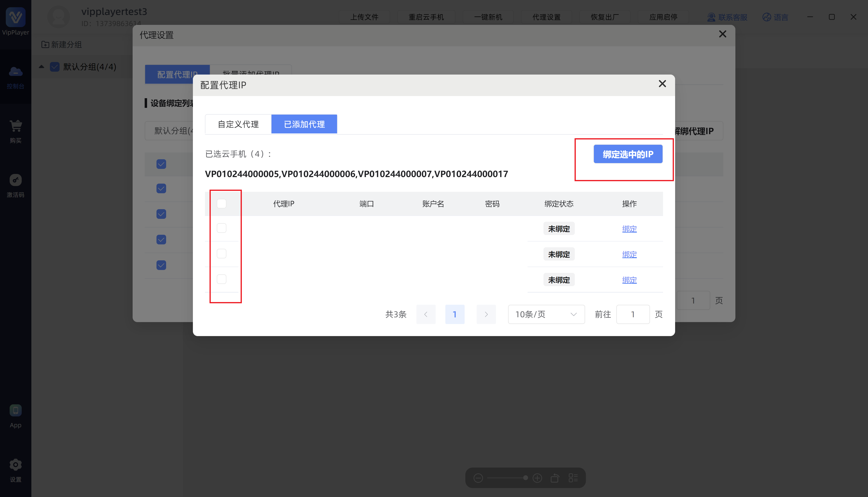The image size is (868, 497).
Task: Switch to the 自定义代理 tab
Action: click(238, 124)
